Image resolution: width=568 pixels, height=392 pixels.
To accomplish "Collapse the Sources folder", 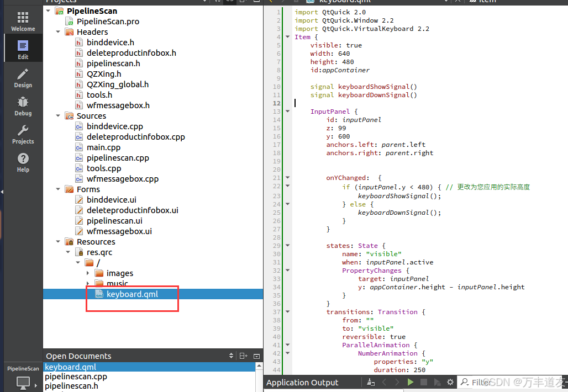I will click(57, 115).
